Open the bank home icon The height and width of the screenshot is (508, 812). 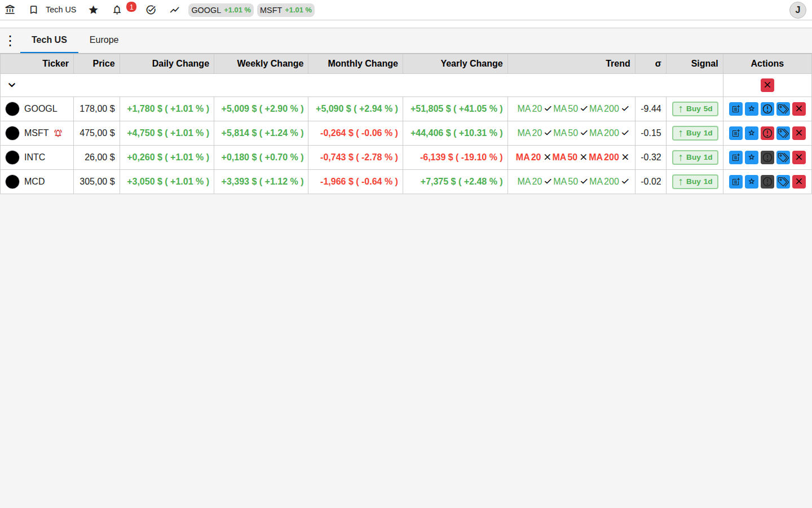pos(10,10)
